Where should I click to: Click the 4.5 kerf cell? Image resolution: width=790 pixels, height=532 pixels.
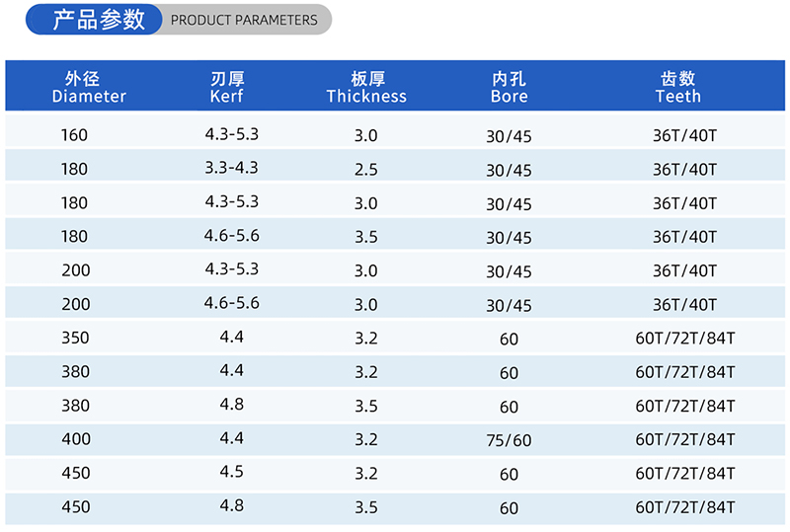(x=232, y=471)
